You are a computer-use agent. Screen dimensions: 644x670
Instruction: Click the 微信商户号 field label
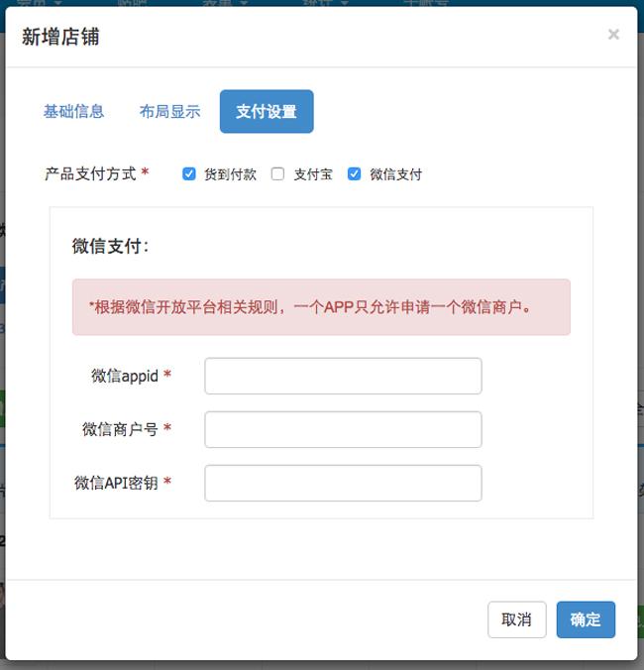pyautogui.click(x=120, y=430)
